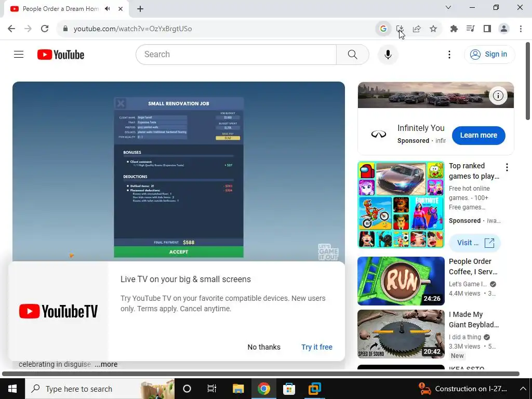Click Try it free

click(317, 347)
